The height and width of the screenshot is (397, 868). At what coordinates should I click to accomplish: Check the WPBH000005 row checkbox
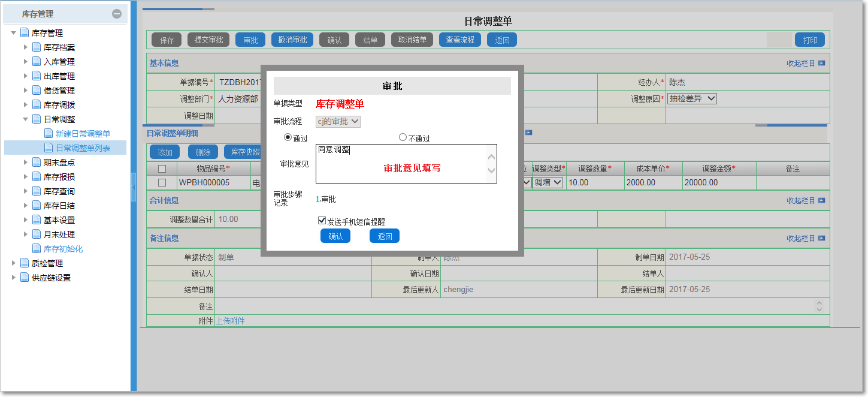pos(163,181)
